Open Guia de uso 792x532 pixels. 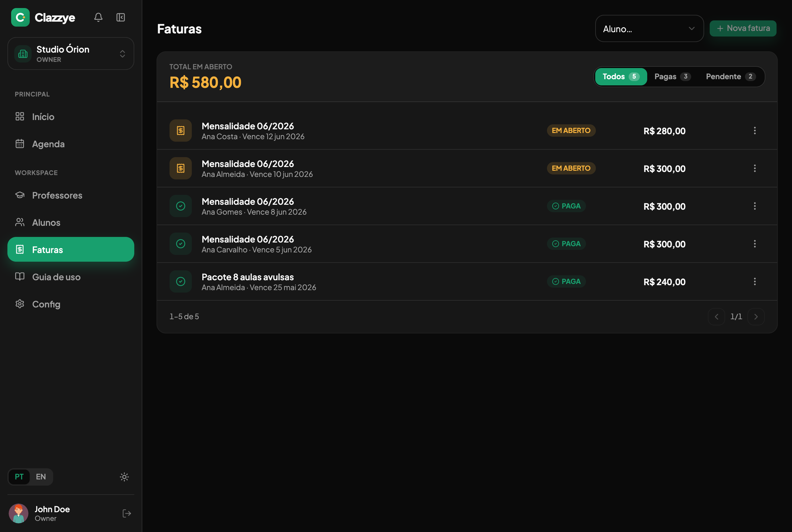coord(71,277)
